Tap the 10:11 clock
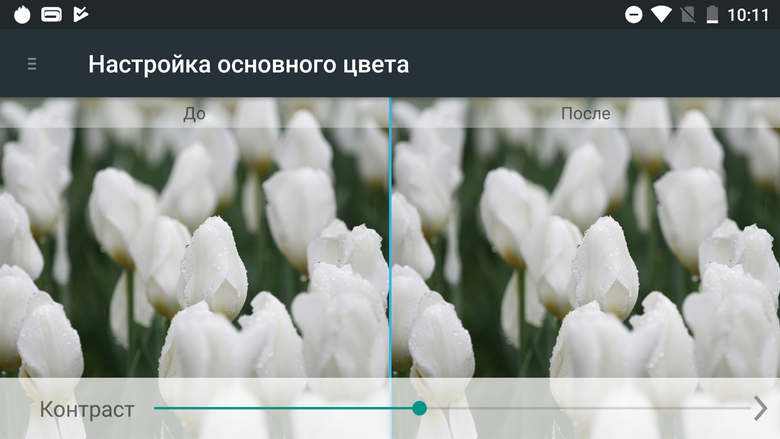The height and width of the screenshot is (439, 780). coord(748,15)
